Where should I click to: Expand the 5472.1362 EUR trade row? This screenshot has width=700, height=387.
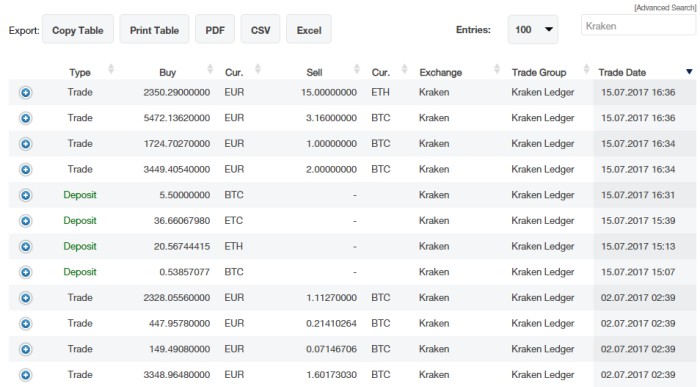[25, 118]
